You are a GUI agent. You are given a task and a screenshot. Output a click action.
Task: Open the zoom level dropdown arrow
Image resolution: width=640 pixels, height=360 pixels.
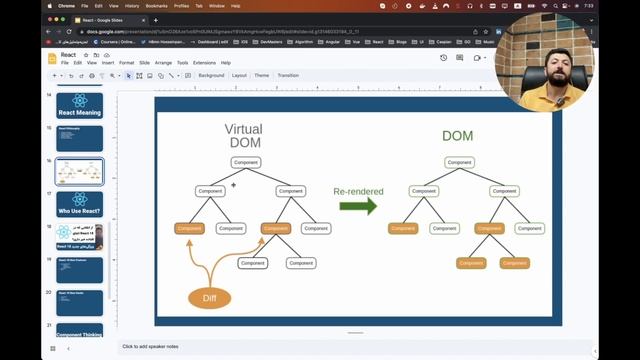point(119,76)
